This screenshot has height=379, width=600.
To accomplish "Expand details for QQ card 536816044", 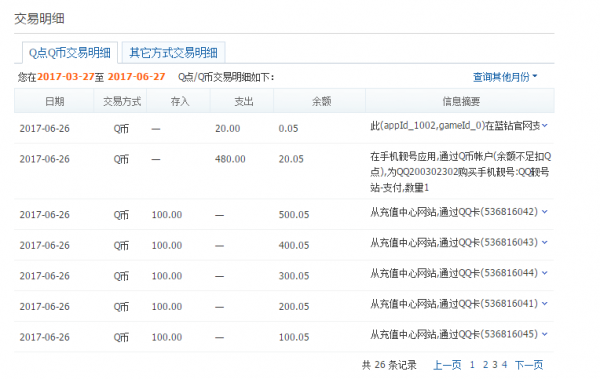I will (545, 273).
